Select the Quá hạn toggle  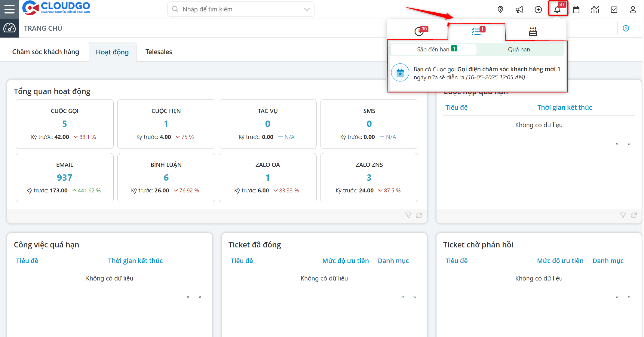point(519,49)
